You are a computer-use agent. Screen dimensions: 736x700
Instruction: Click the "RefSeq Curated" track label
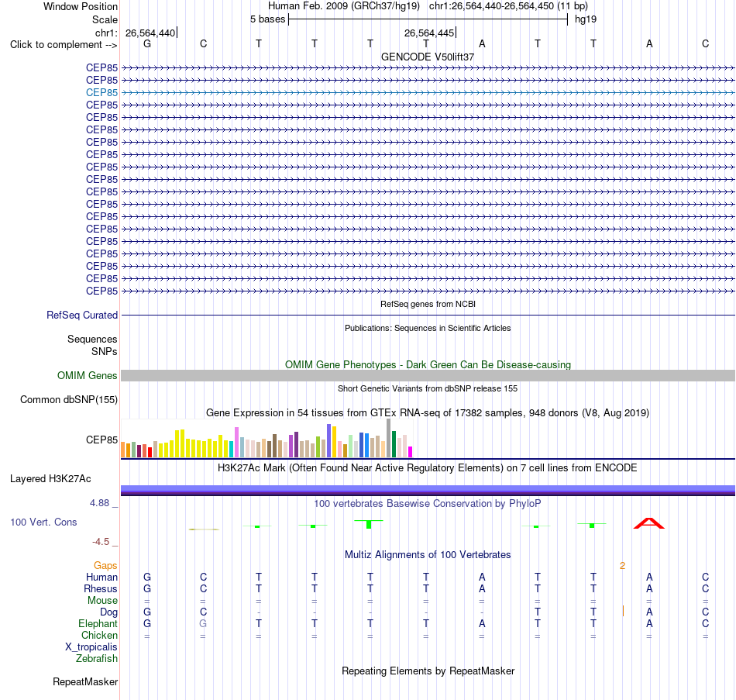(81, 316)
